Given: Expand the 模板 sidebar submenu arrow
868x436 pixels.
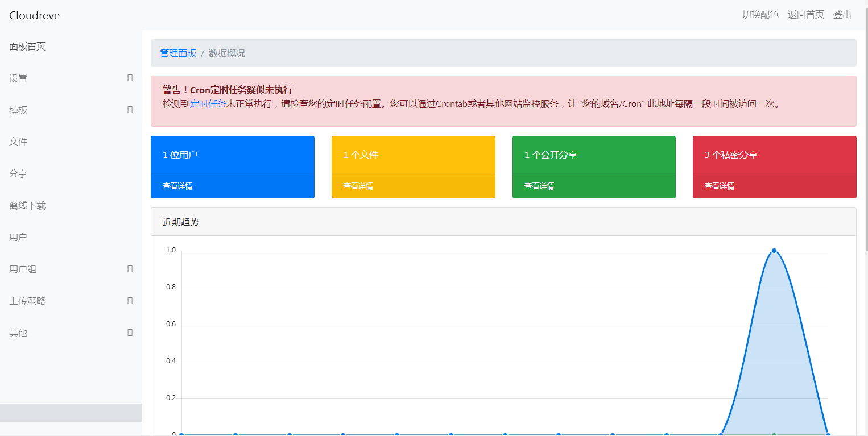Looking at the screenshot, I should click(130, 110).
